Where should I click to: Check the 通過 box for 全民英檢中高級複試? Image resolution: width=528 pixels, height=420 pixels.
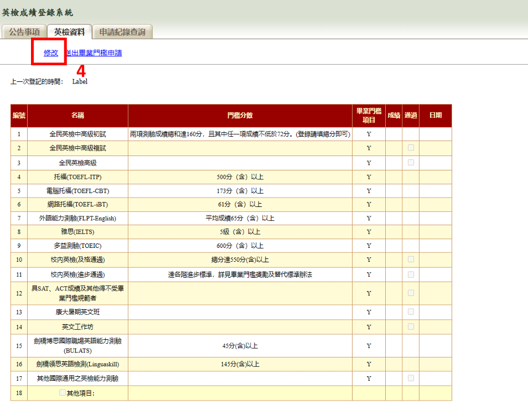point(411,148)
